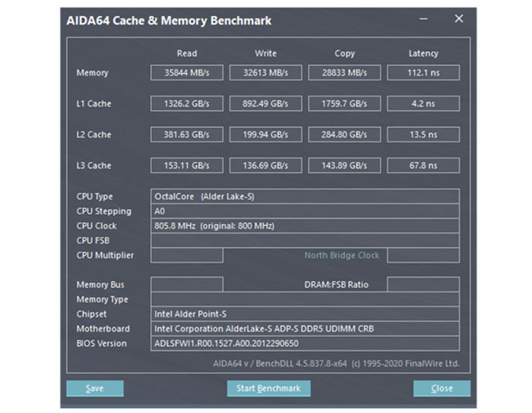532x413 pixels.
Task: Select the North Bridge Clock field
Action: [423, 256]
